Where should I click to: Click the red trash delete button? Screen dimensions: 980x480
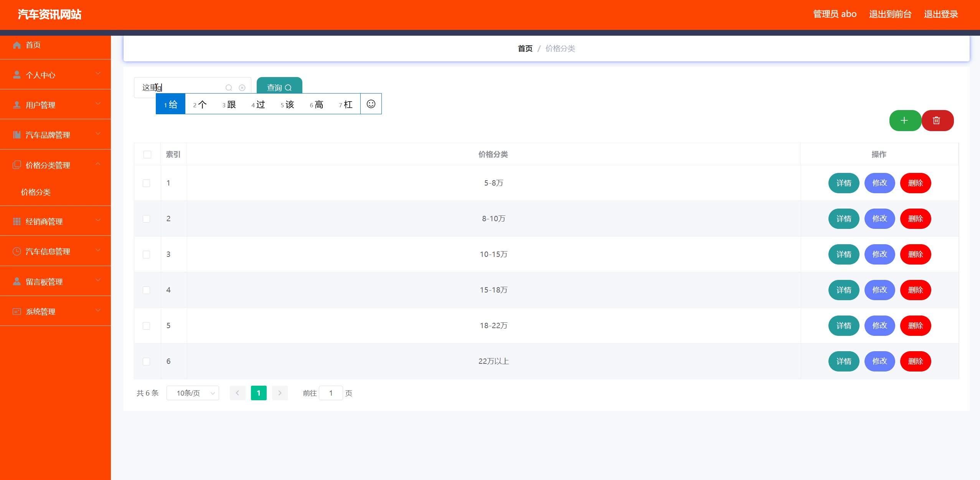937,120
